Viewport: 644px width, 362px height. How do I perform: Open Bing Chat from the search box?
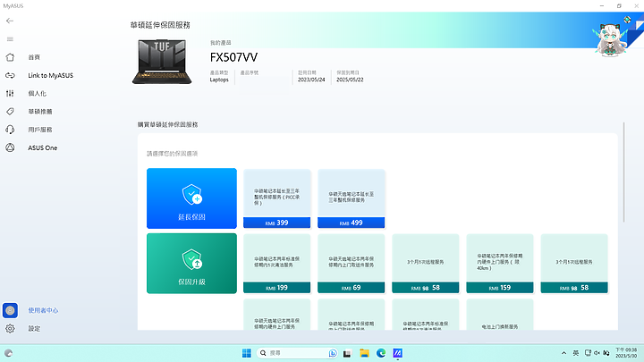pos(332,353)
